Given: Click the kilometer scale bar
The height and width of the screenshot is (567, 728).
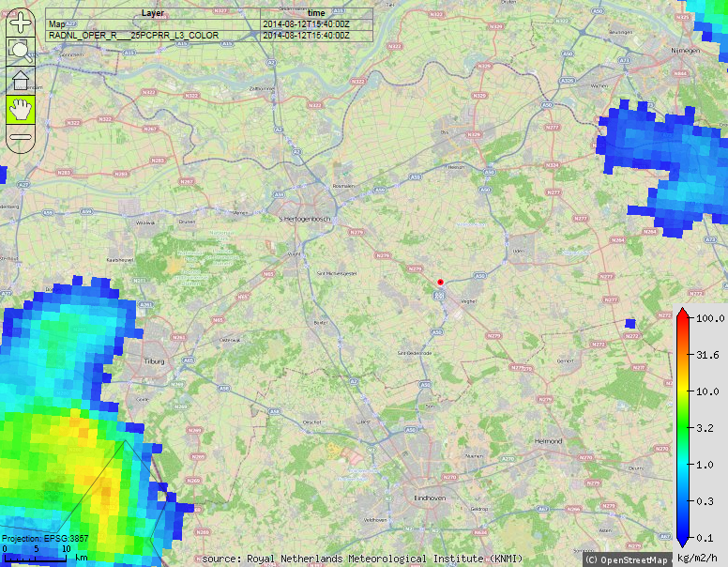Looking at the screenshot, I should [36, 558].
